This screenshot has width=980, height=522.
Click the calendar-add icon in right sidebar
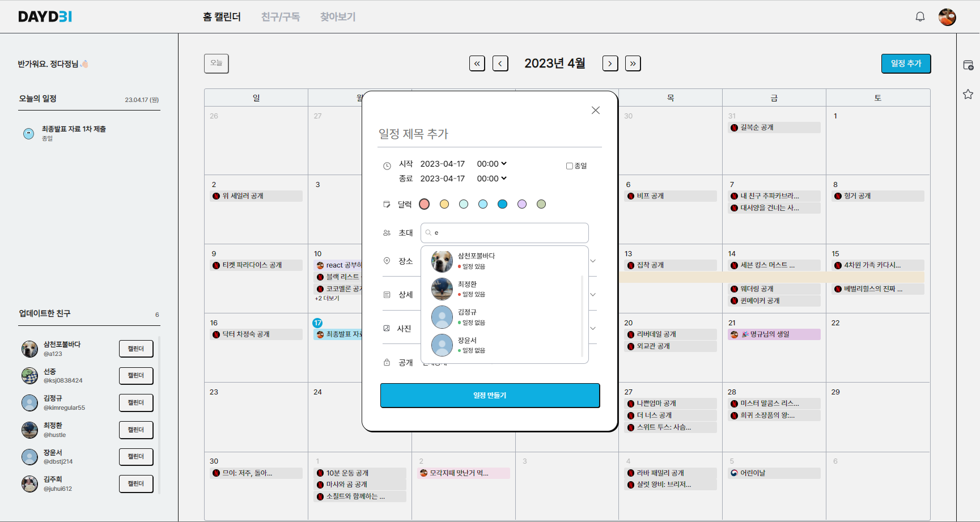968,65
